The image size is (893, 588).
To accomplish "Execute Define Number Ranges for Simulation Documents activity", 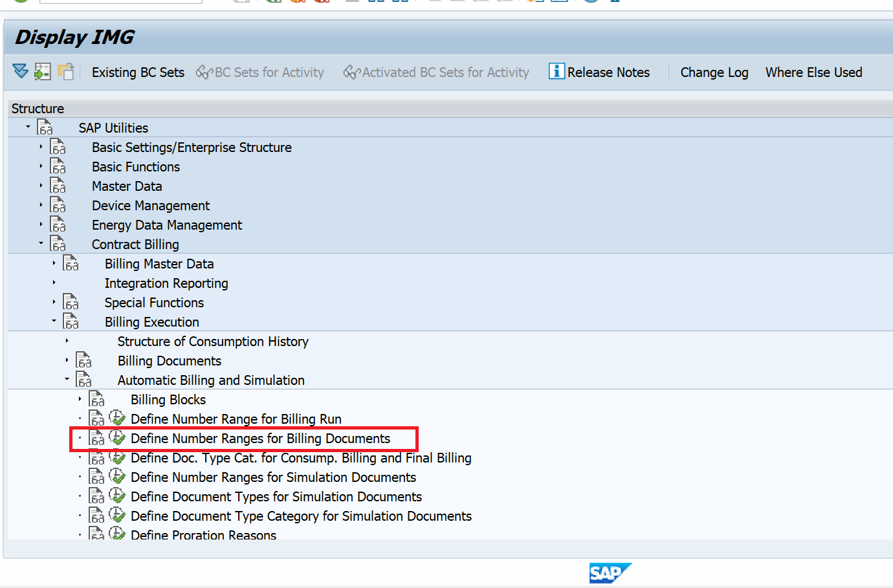I will 117,477.
